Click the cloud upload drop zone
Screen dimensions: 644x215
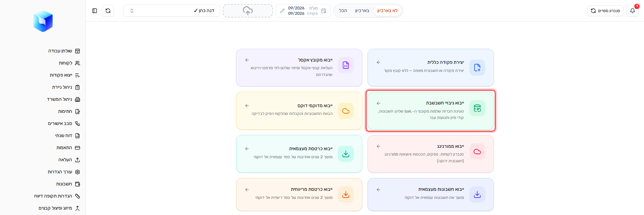pyautogui.click(x=248, y=11)
